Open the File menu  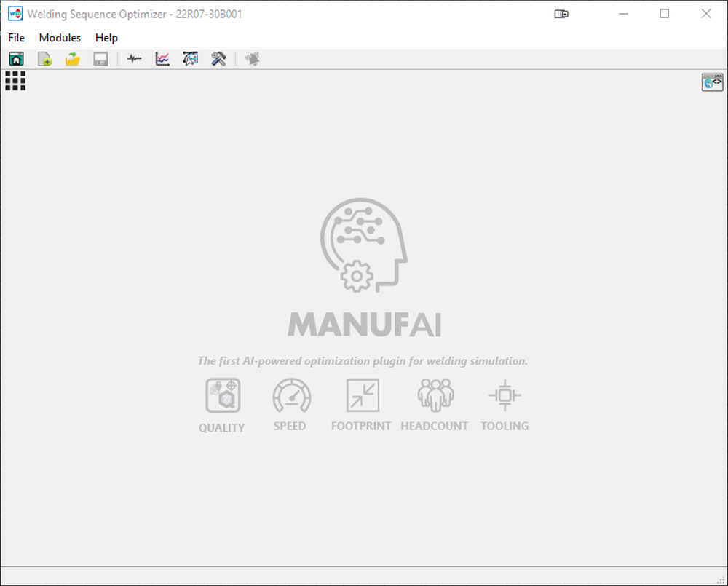[16, 38]
